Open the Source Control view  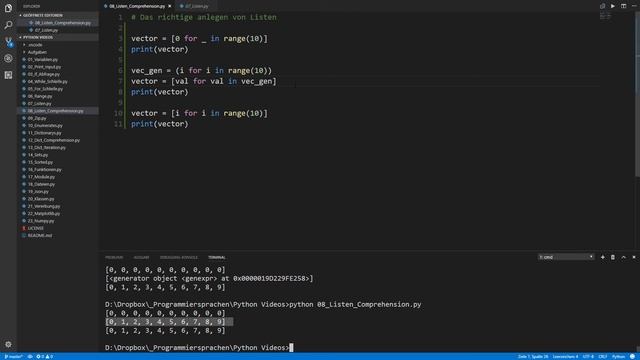click(x=8, y=42)
